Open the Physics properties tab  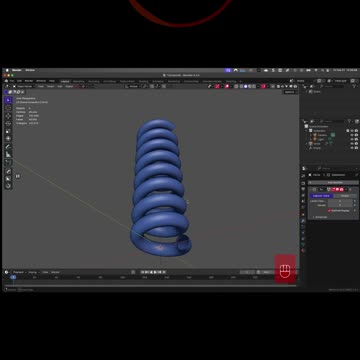(303, 233)
